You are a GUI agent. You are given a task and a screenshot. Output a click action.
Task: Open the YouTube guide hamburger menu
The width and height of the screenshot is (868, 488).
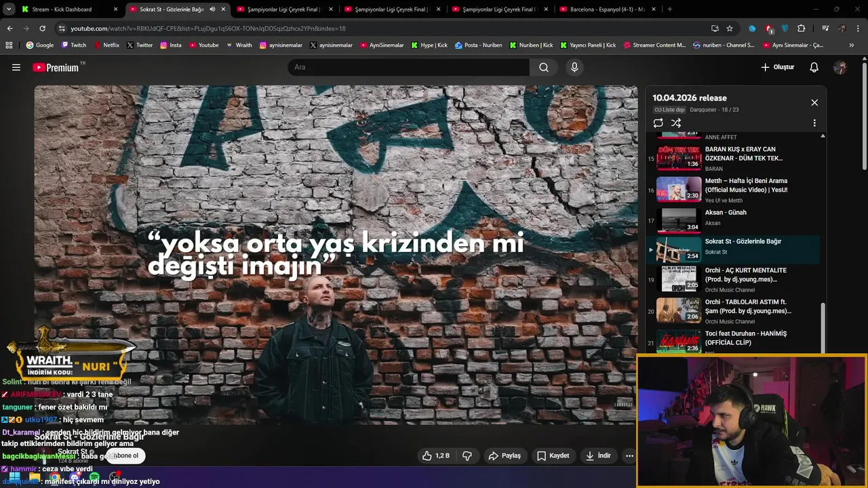[x=16, y=67]
